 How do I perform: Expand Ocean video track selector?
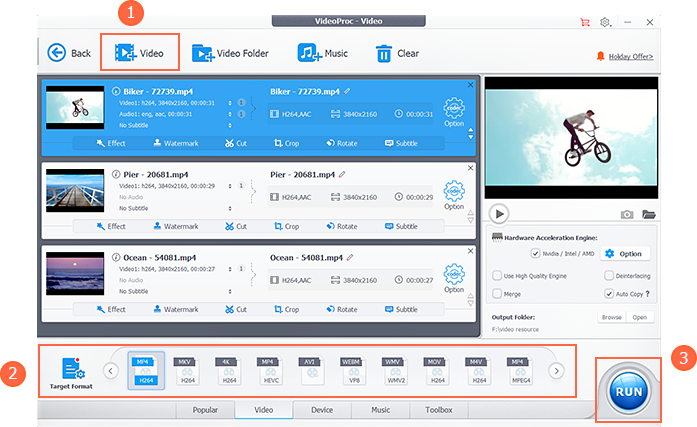pyautogui.click(x=230, y=269)
